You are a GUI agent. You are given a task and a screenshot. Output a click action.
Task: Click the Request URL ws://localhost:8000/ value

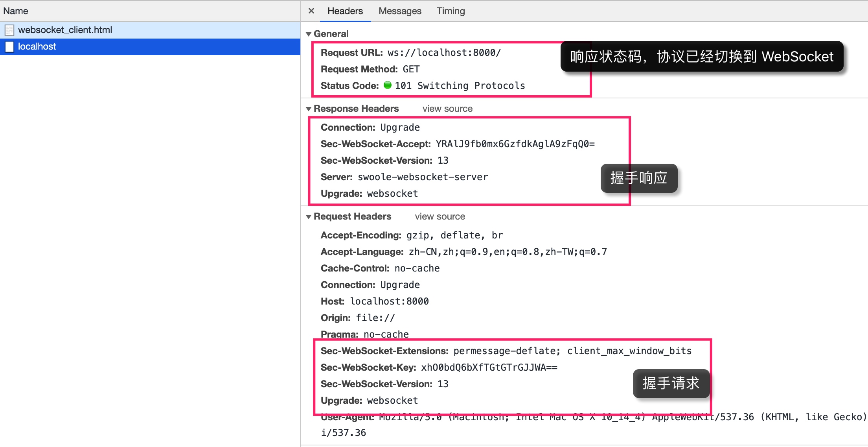point(444,53)
